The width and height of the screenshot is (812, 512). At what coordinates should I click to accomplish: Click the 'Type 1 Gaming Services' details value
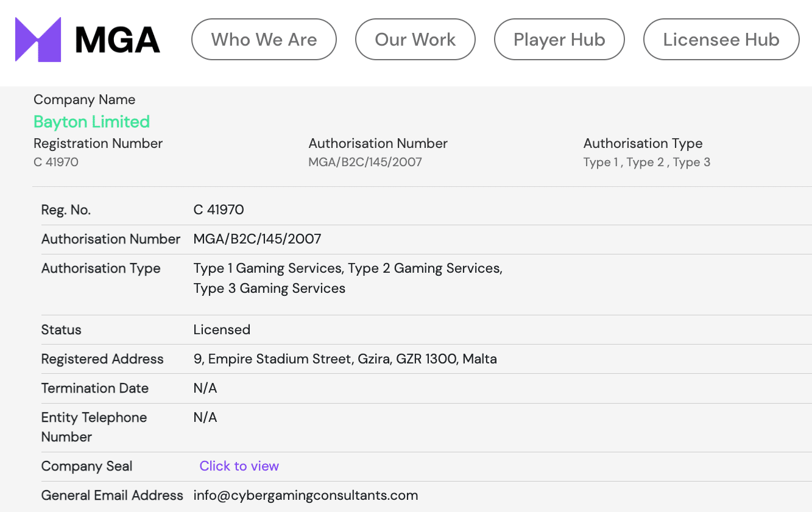pos(267,268)
